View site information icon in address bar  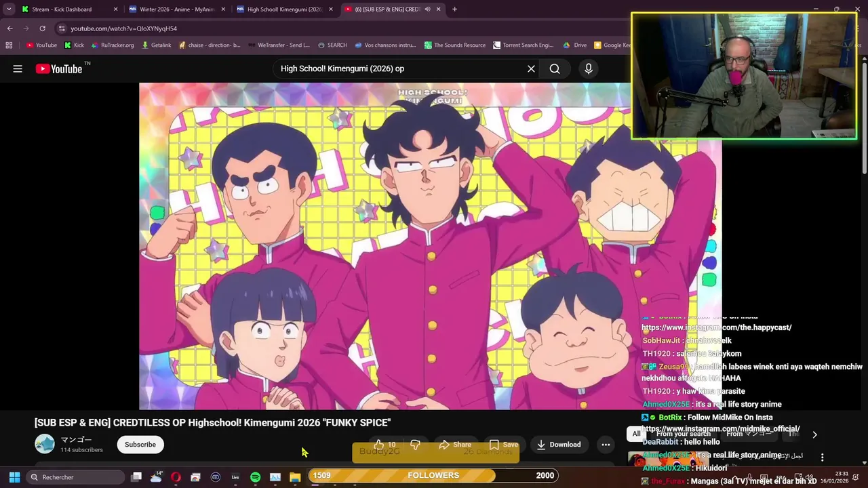(x=62, y=28)
